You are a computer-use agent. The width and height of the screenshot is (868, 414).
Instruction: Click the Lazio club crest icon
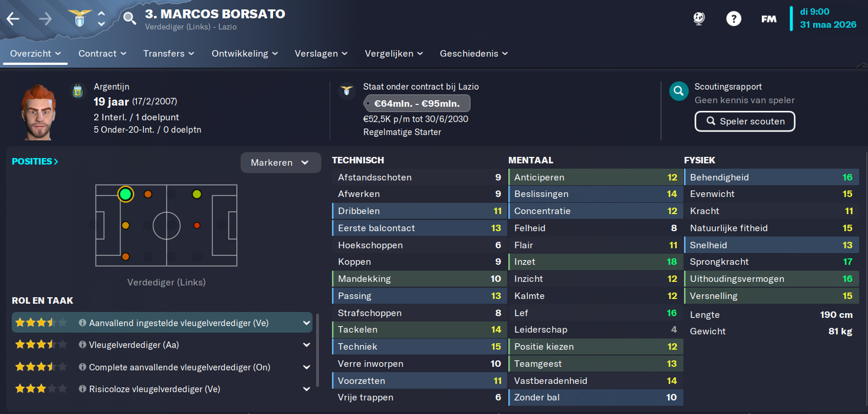78,19
